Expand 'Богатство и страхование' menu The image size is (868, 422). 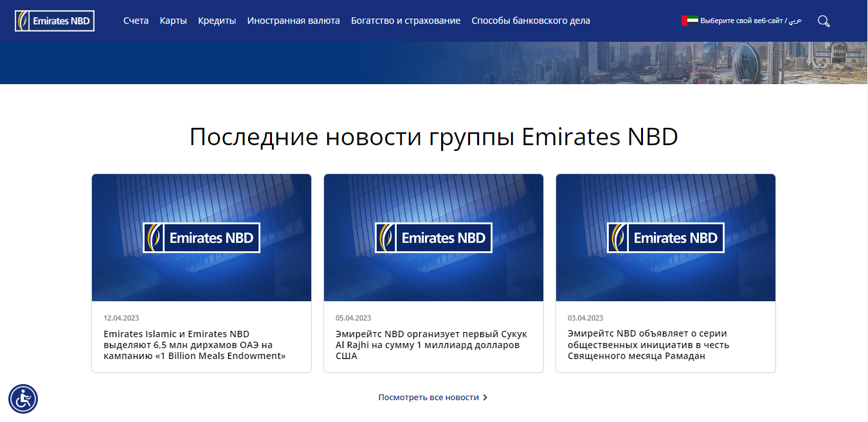tap(406, 21)
